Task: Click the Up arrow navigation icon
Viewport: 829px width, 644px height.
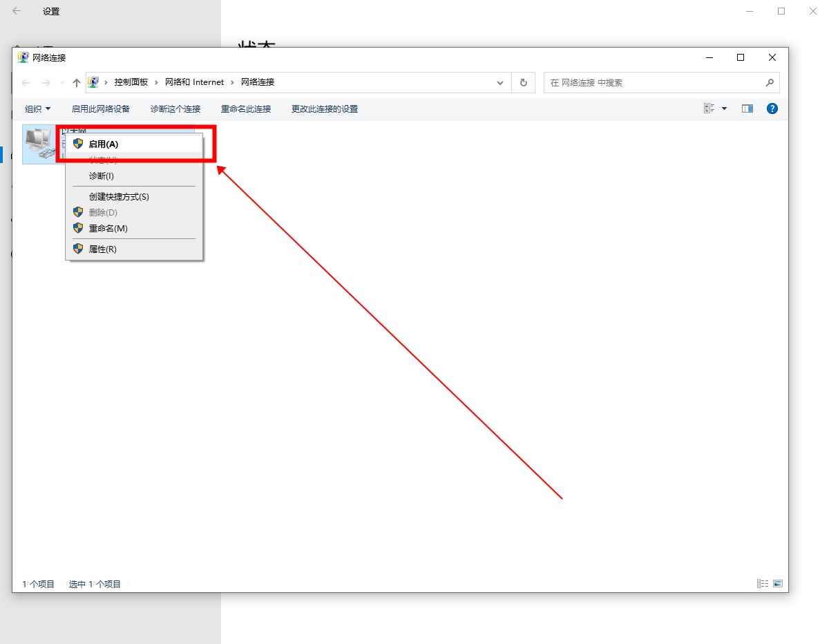Action: (77, 83)
